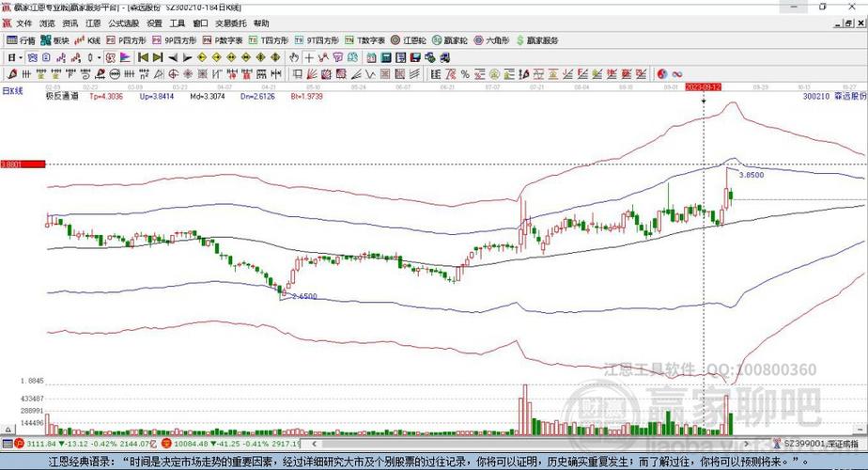Open 赢家服务 with dollar icon
The height and width of the screenshot is (470, 868).
pyautogui.click(x=537, y=40)
